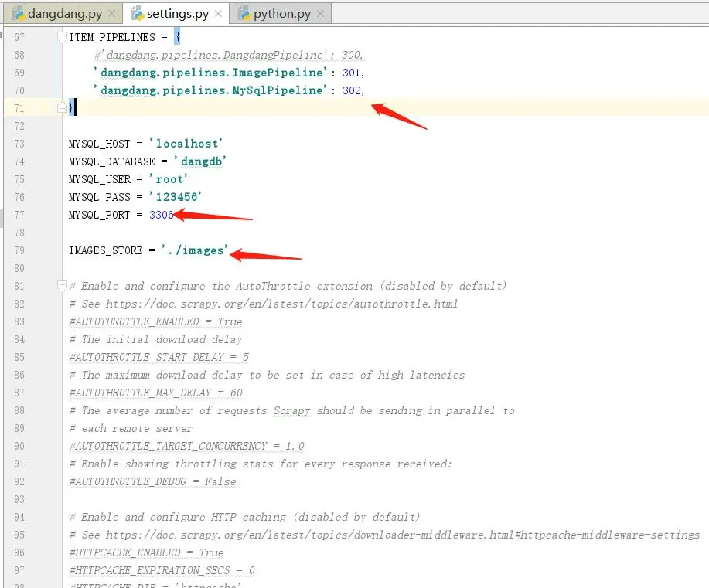Click the 'root' string value

tap(169, 179)
